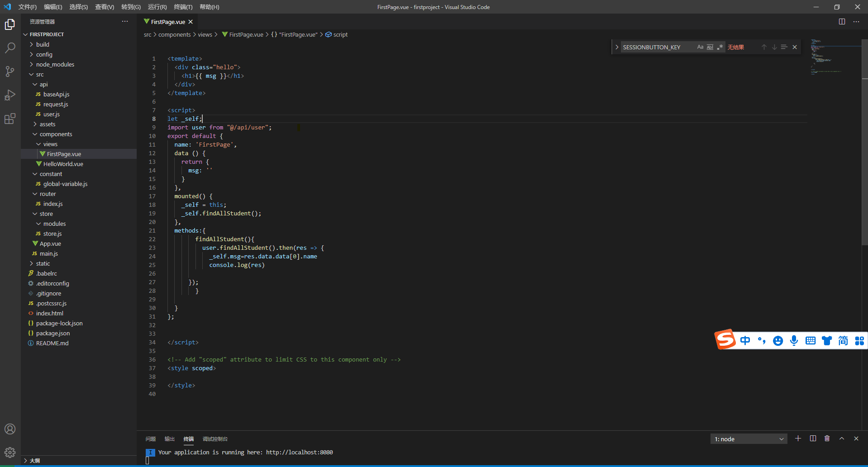
Task: Maximize the panel size chevron
Action: (842, 438)
